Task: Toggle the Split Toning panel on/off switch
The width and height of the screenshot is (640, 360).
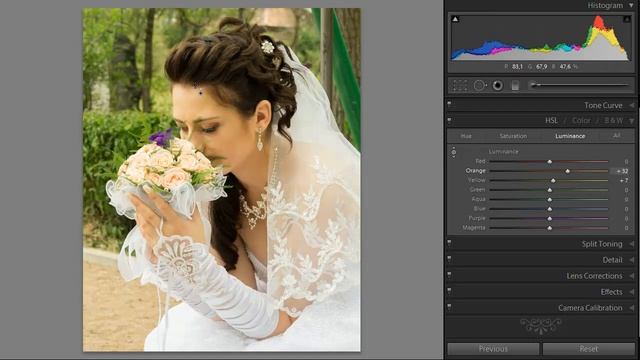Action: pyautogui.click(x=449, y=243)
